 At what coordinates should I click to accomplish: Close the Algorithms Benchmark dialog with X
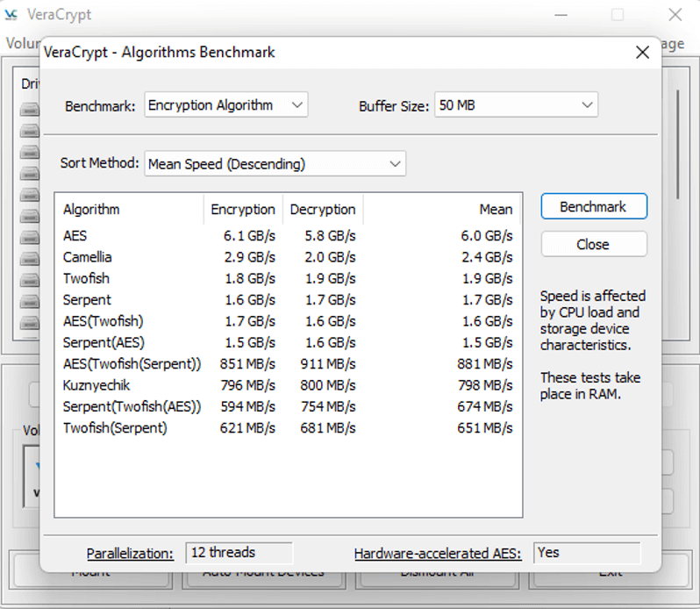(x=642, y=53)
